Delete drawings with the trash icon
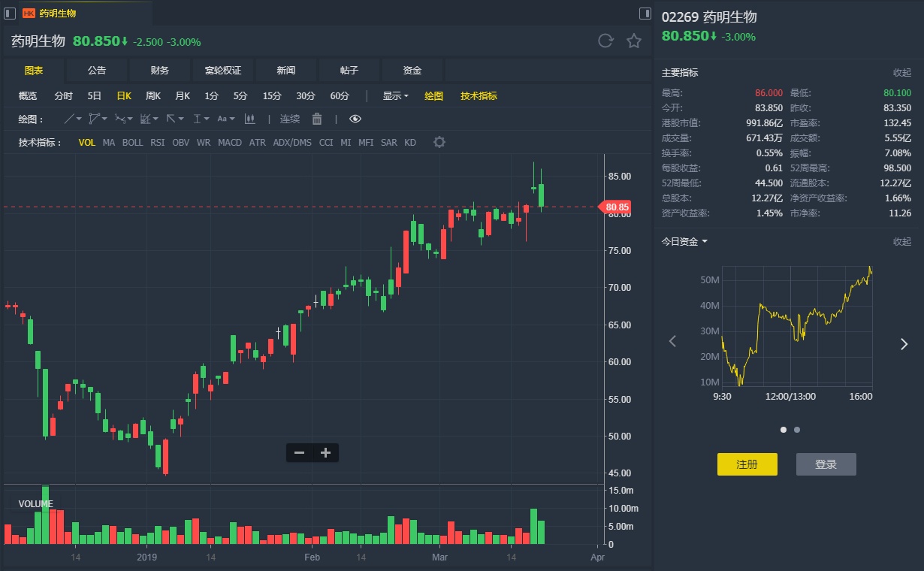 [317, 119]
